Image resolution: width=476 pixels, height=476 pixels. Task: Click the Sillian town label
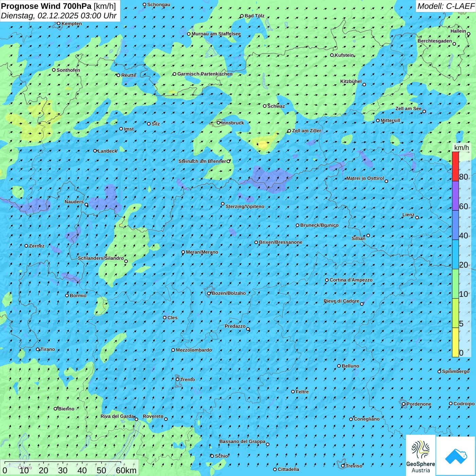coord(358,238)
